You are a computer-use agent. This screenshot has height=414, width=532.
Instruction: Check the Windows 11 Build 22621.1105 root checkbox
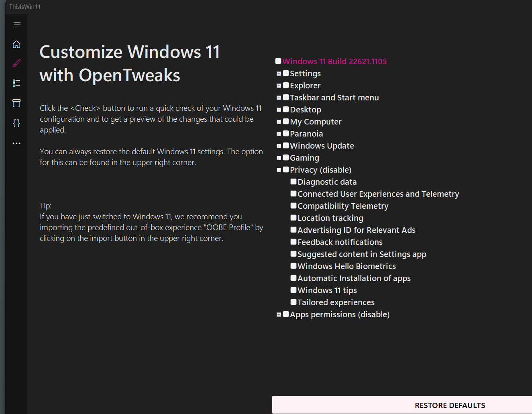coord(278,61)
